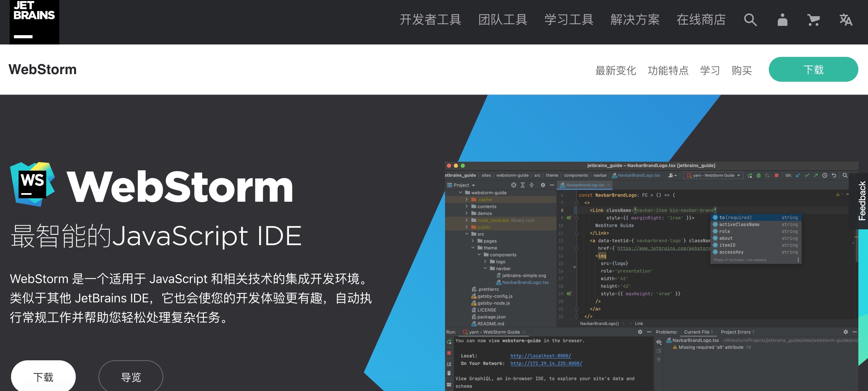The image size is (868, 391).
Task: Go to the 购买 link
Action: 742,70
